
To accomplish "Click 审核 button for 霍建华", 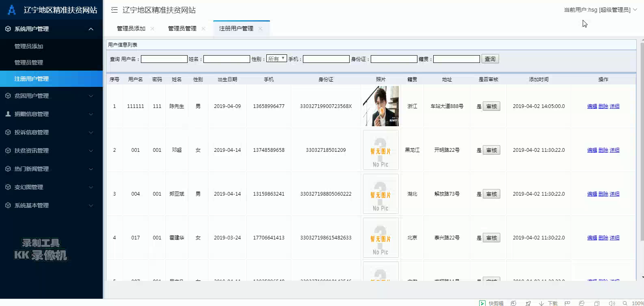I will tap(491, 238).
